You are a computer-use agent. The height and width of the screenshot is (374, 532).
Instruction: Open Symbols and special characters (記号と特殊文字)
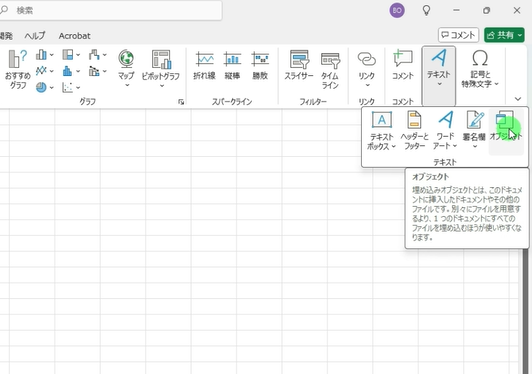pos(480,69)
